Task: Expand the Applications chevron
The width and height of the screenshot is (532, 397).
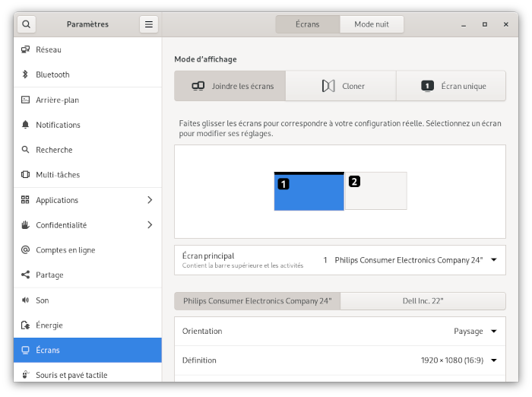Action: [150, 200]
